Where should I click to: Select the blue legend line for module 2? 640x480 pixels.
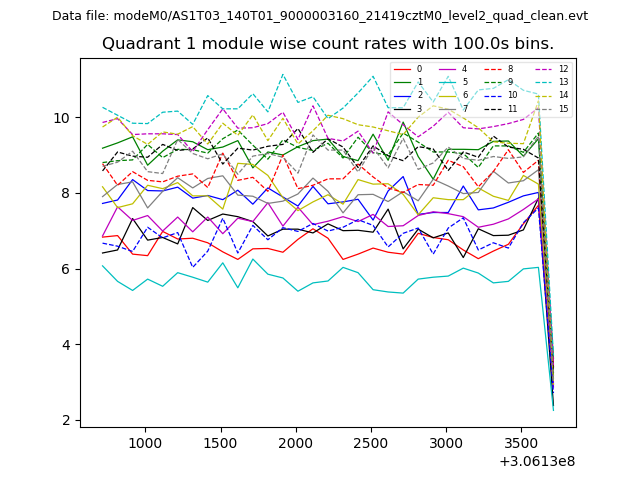[402, 95]
